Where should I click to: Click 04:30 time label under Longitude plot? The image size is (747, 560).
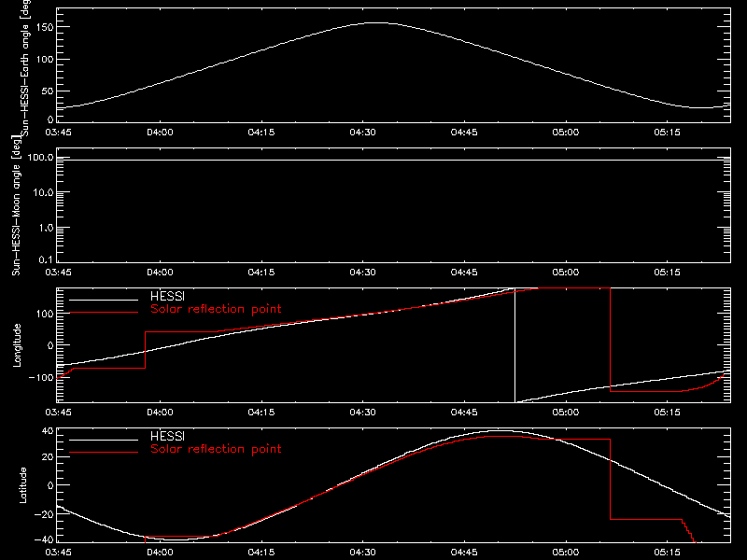click(362, 413)
